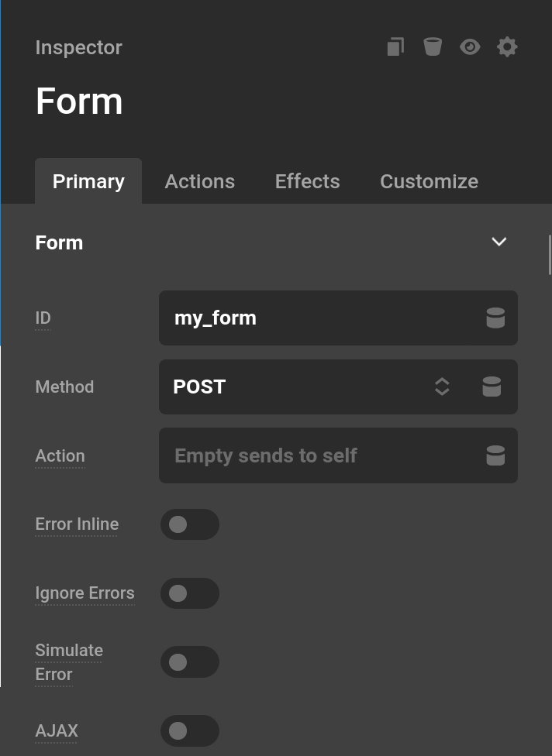Click the duplicate icon in the Inspector header
The width and height of the screenshot is (552, 756).
tap(395, 46)
